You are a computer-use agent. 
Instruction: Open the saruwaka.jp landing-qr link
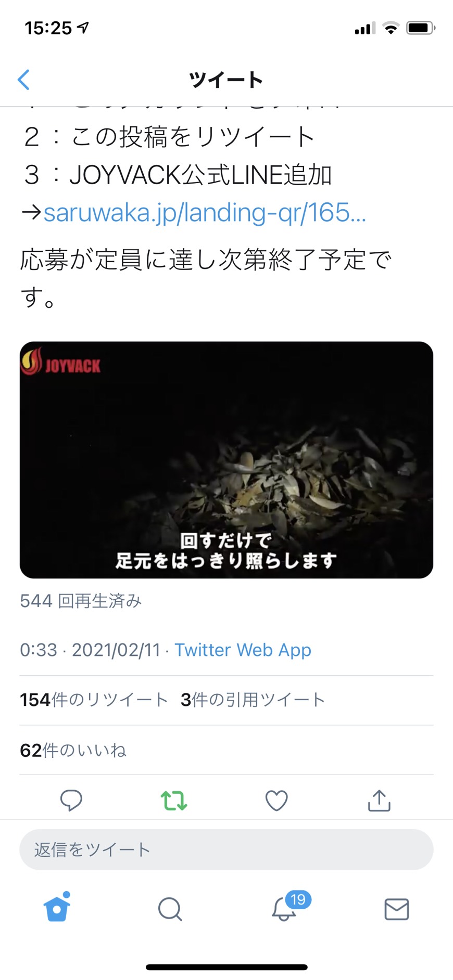point(205,212)
